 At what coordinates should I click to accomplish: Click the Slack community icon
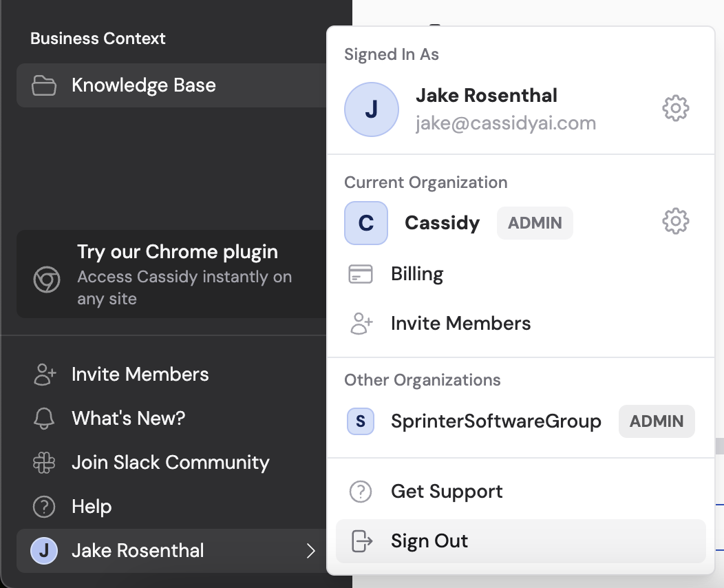point(44,462)
